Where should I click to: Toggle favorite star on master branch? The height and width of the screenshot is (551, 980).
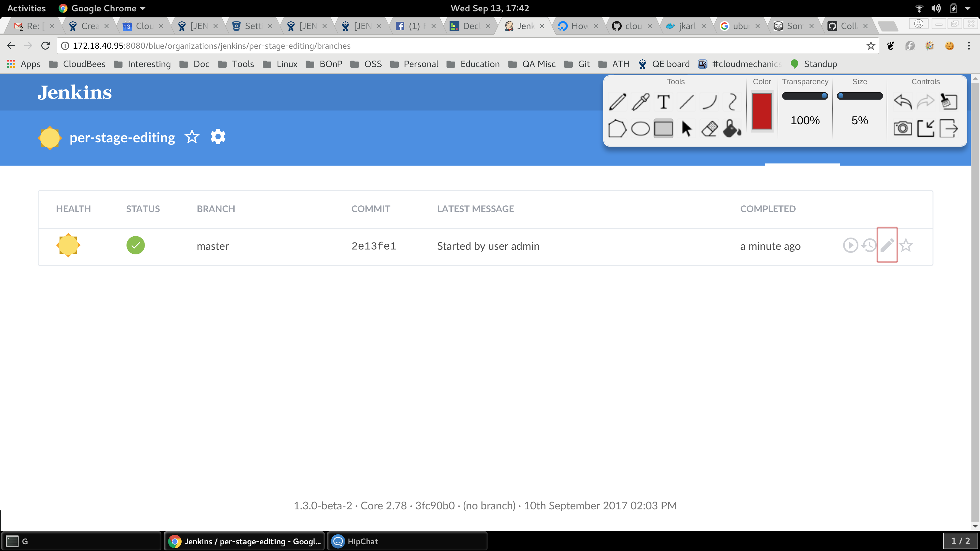[x=906, y=245]
